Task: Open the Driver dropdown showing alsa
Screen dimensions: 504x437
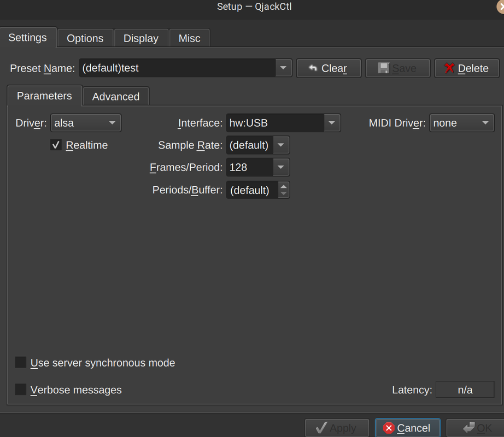Action: (x=86, y=123)
